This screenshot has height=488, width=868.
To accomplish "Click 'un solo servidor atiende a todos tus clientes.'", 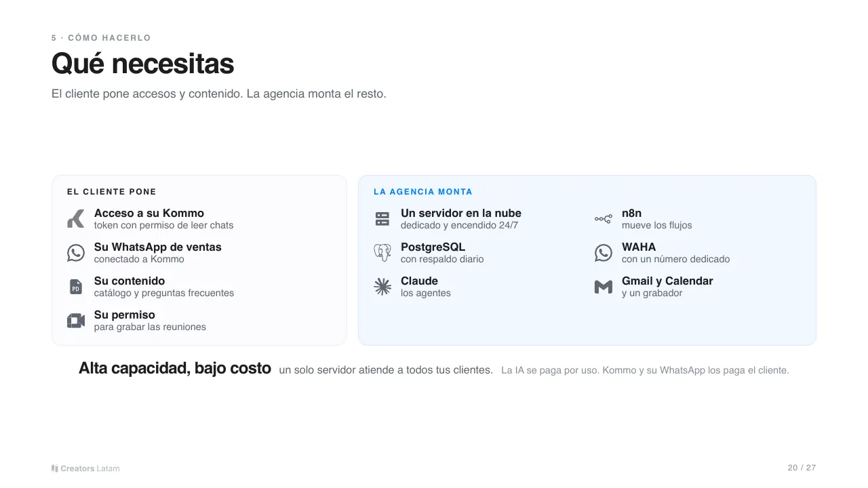I will [x=386, y=370].
